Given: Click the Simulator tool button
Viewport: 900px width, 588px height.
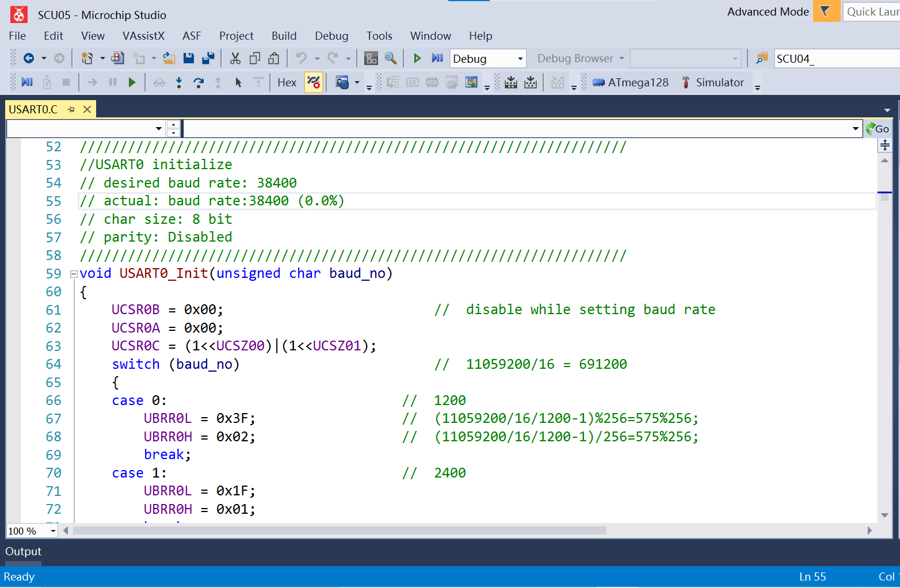Looking at the screenshot, I should [x=714, y=82].
